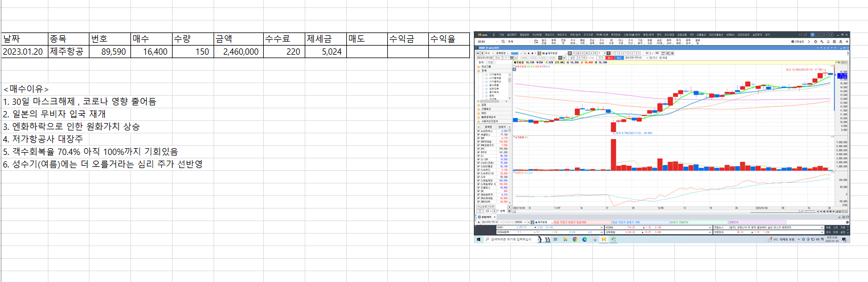Open 선물옵션 menu in HTS menu bar
The height and width of the screenshot is (282, 868).
(x=701, y=35)
